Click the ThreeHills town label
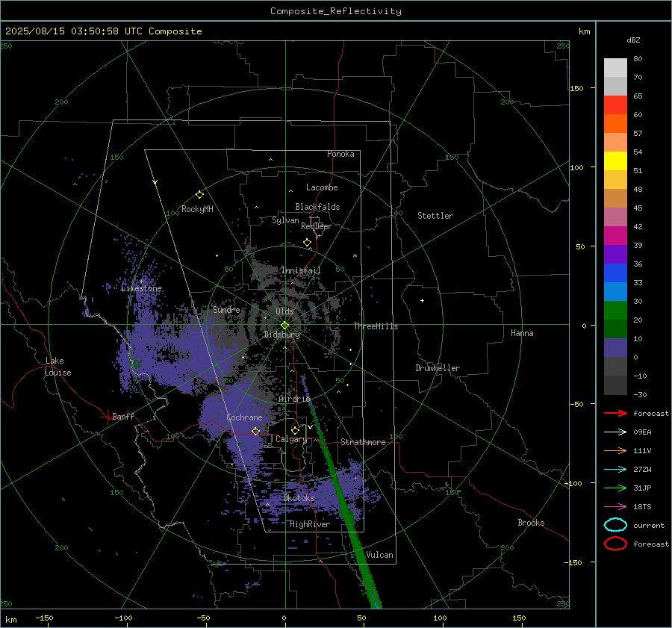 click(x=376, y=326)
